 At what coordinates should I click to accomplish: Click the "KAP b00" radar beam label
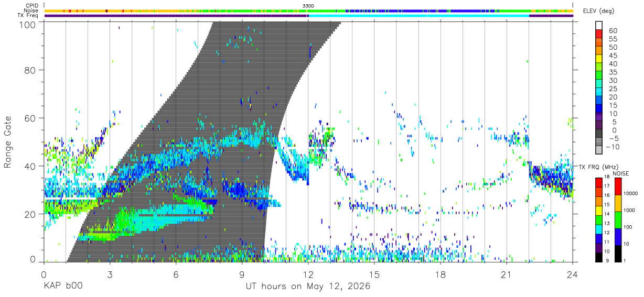pos(62,287)
